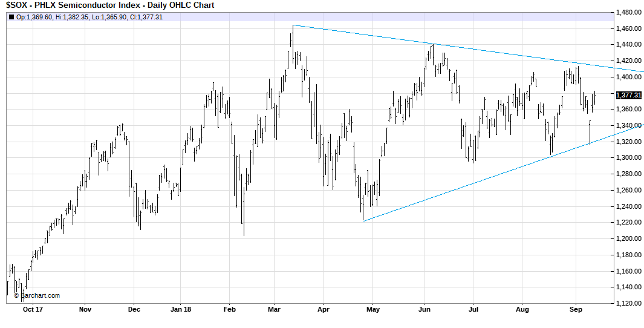The height and width of the screenshot is (328, 644).
Task: Click the 1,480.00 price axis label
Action: [x=629, y=12]
